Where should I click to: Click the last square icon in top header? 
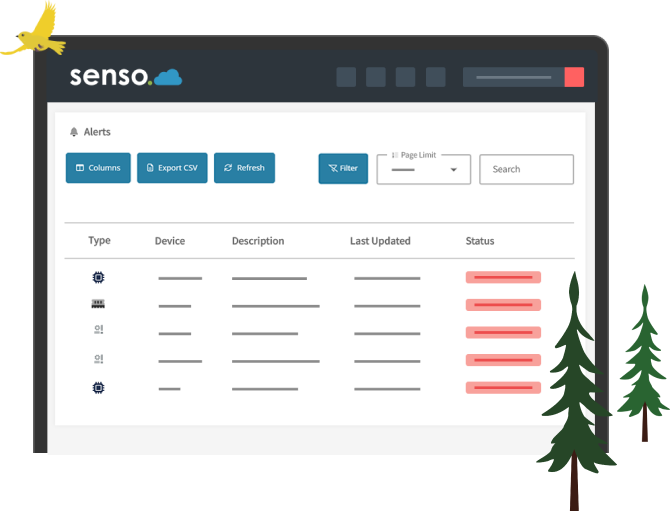coord(436,77)
